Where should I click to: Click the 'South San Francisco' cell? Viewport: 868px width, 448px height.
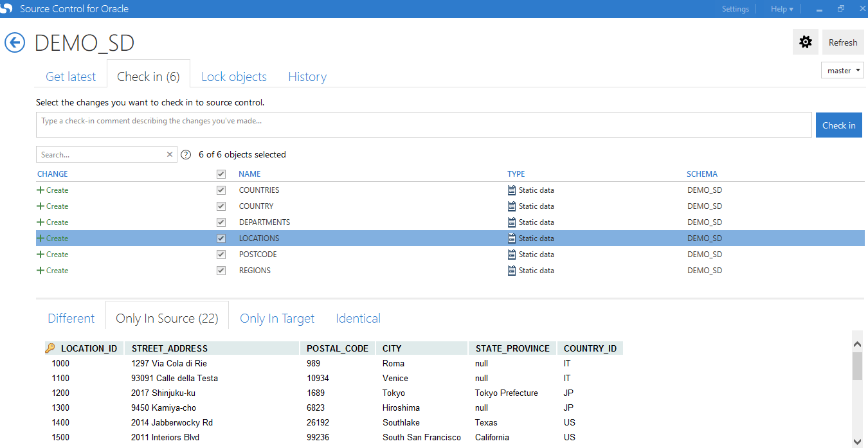(422, 438)
